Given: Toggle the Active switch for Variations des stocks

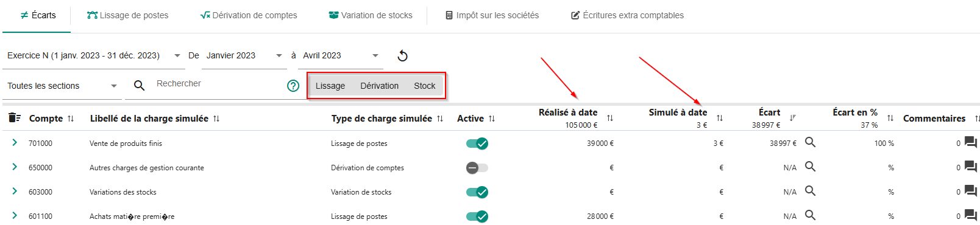Looking at the screenshot, I should click(477, 192).
